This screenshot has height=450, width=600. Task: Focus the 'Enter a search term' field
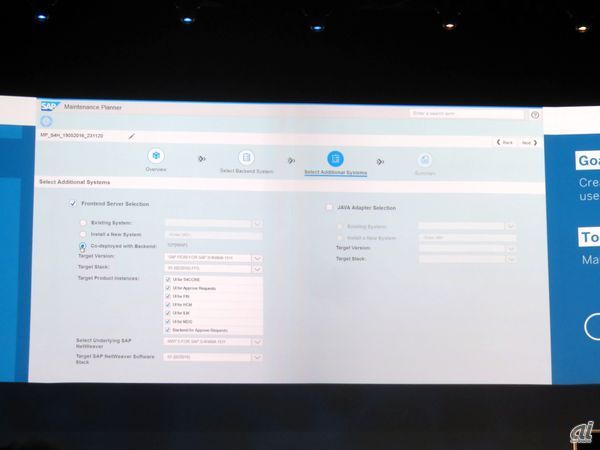pyautogui.click(x=466, y=114)
